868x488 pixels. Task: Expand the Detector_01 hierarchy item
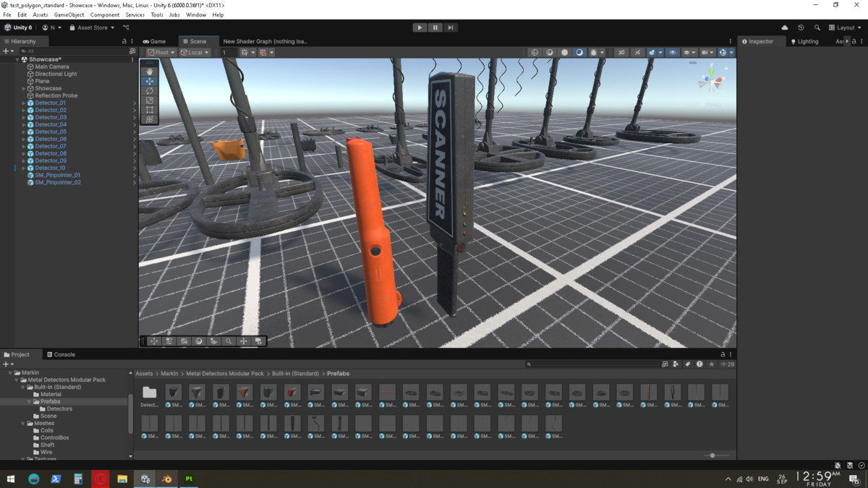[x=24, y=103]
